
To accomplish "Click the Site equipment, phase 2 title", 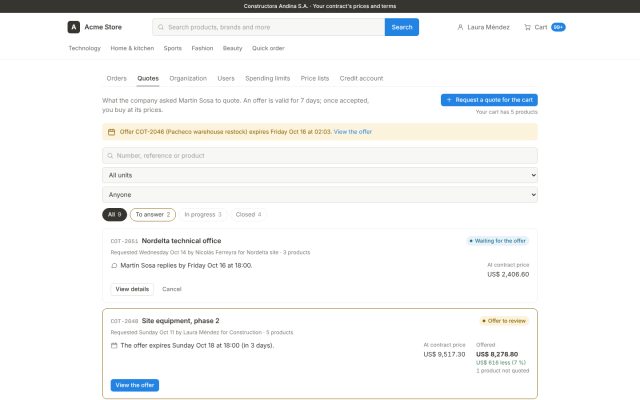I will pos(180,320).
